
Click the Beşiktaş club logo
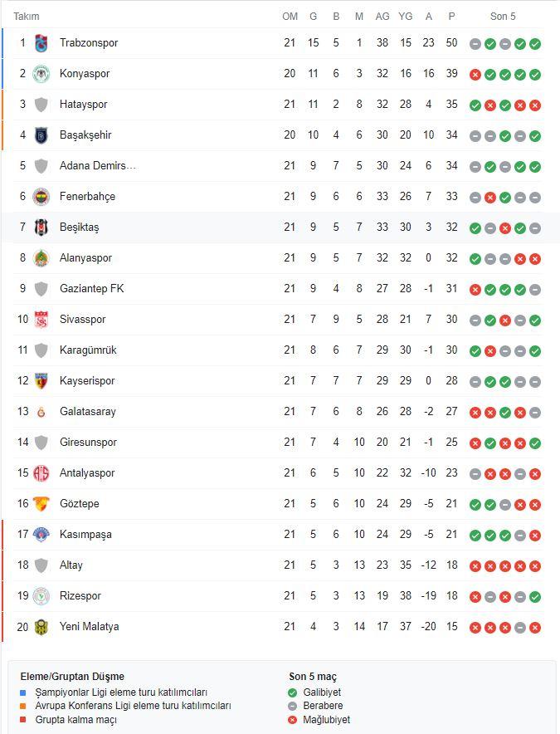[x=41, y=228]
